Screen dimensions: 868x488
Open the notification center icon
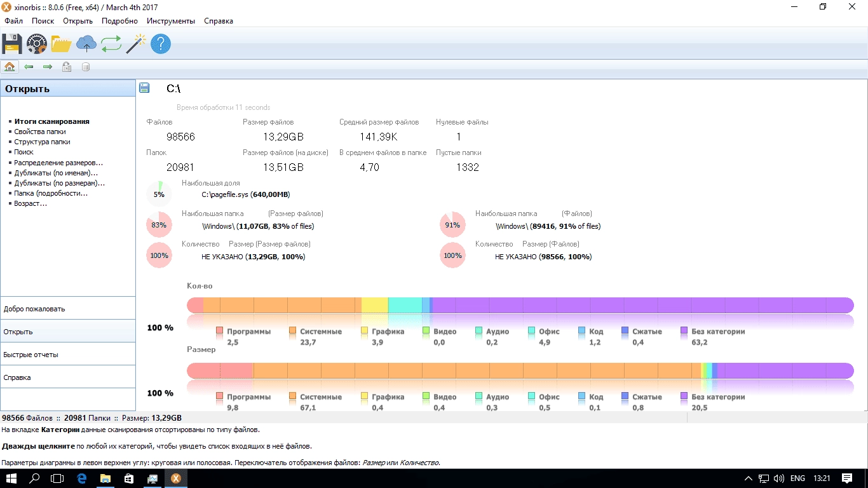click(847, 478)
